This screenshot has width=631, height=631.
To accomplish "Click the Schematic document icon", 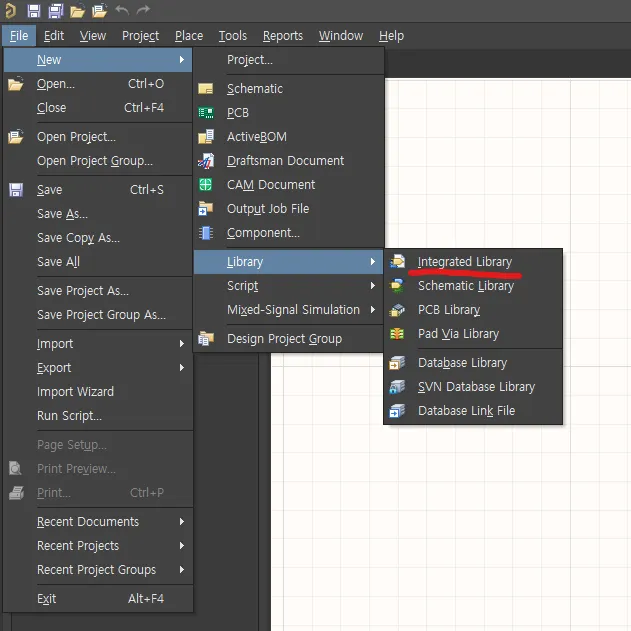I will click(206, 89).
